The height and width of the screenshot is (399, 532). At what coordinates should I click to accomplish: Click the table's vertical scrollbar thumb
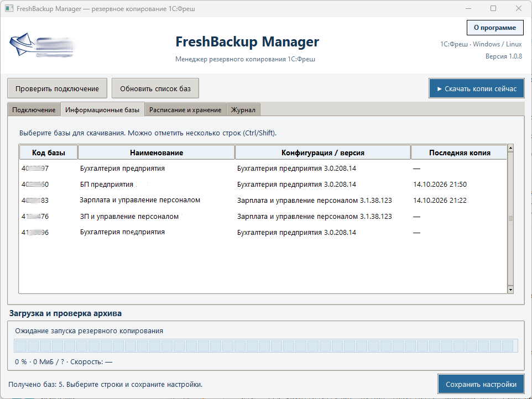(x=510, y=219)
